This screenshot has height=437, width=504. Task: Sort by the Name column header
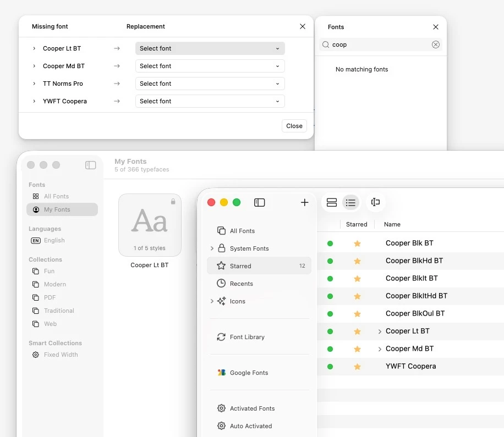(392, 224)
